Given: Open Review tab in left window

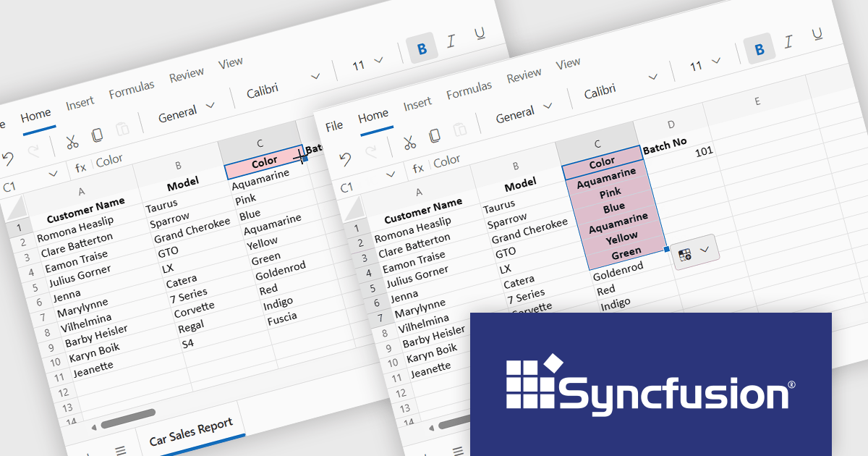Looking at the screenshot, I should [x=187, y=75].
